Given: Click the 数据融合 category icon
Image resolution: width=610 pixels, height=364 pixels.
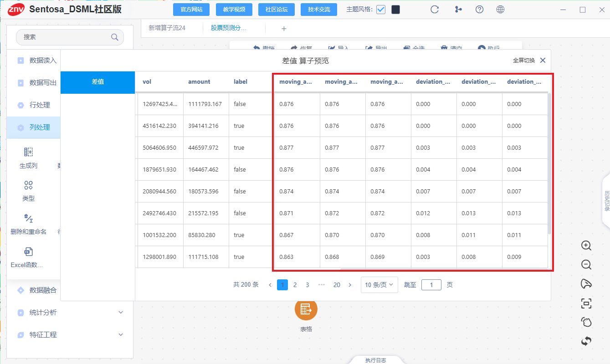Looking at the screenshot, I should click(21, 290).
